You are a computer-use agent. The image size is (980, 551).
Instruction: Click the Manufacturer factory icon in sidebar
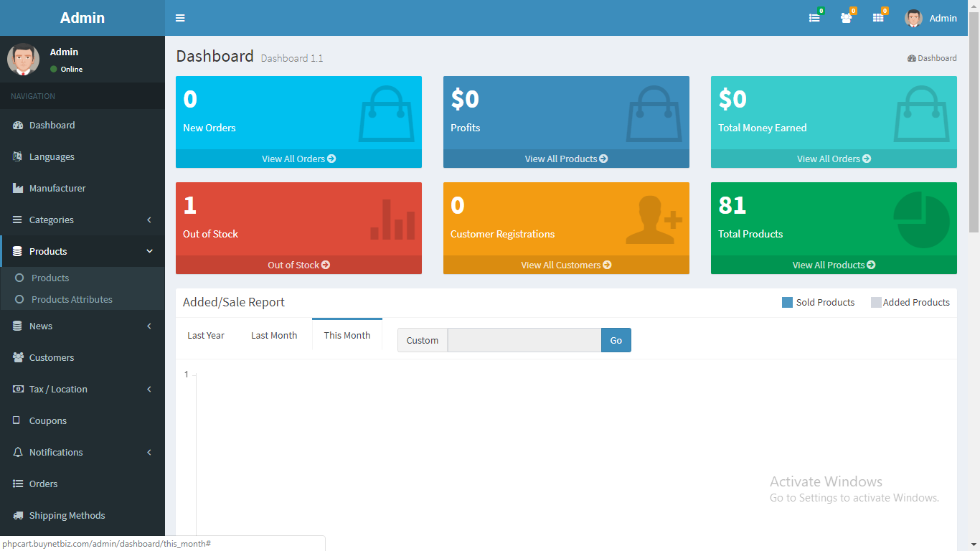pyautogui.click(x=17, y=188)
